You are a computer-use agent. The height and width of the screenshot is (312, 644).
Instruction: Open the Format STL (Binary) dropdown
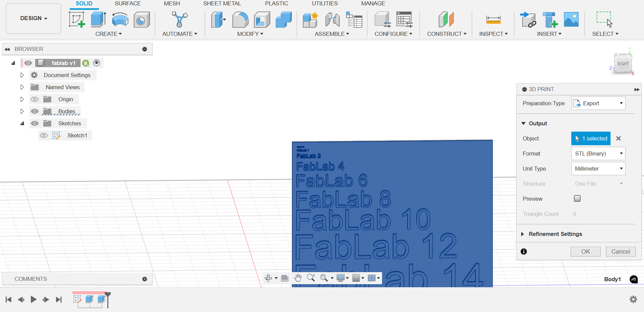point(598,153)
